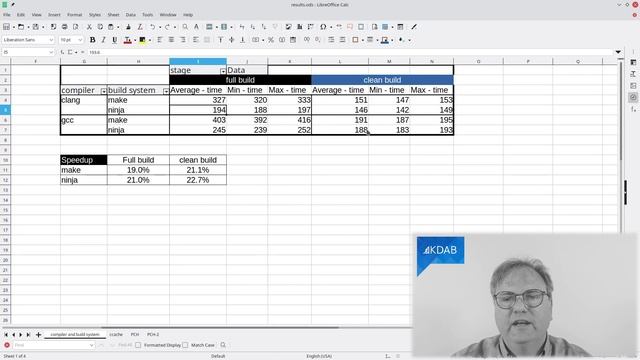Open sidebar Properties panel icon
Image resolution: width=640 pixels, height=360 pixels.
point(633,62)
